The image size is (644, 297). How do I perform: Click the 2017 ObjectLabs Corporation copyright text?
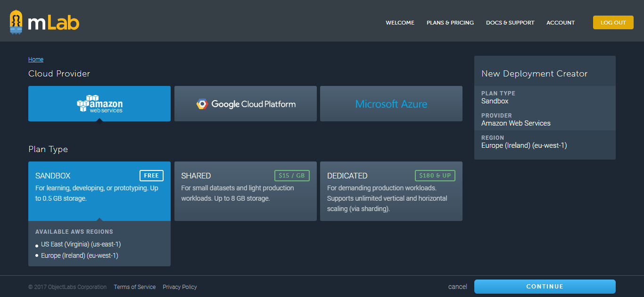coord(67,287)
